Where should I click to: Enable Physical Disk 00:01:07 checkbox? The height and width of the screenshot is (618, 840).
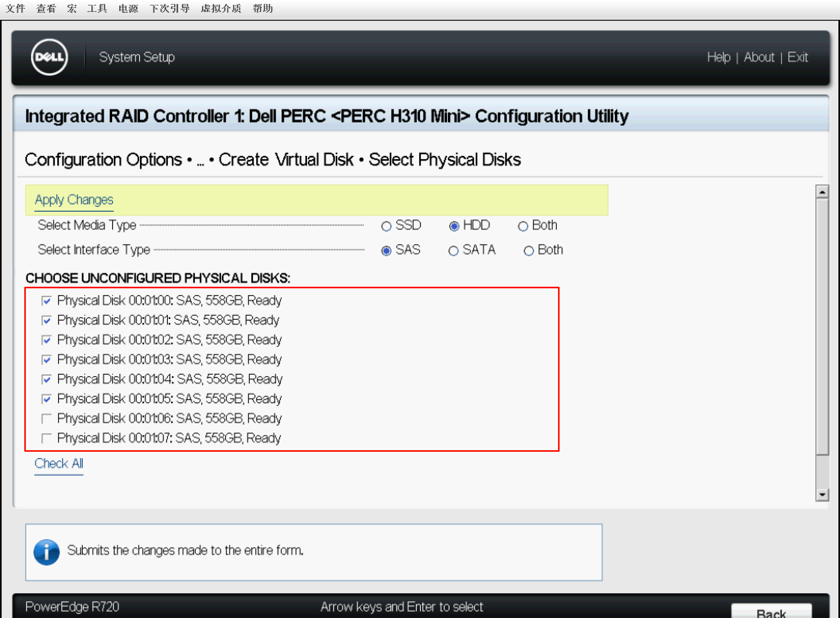[x=47, y=438]
